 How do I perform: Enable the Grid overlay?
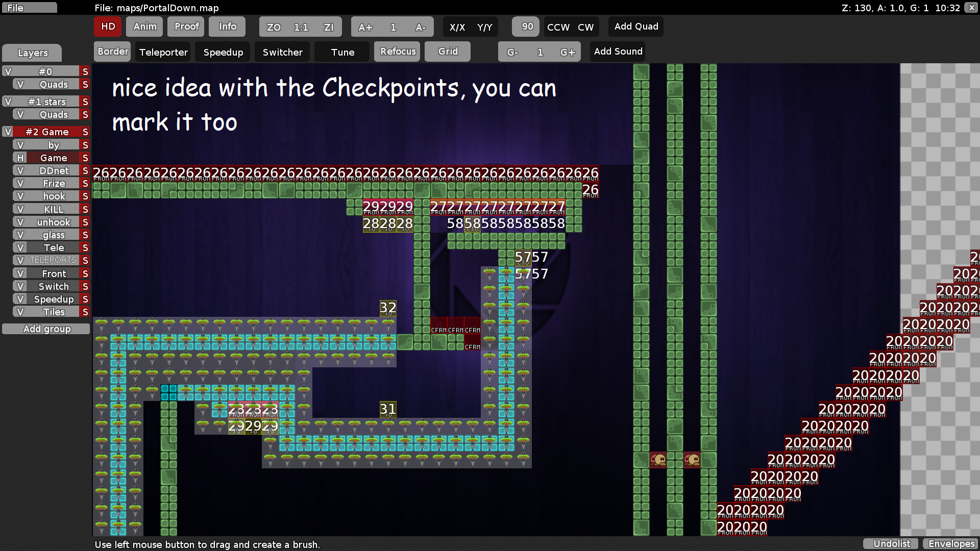coord(447,52)
